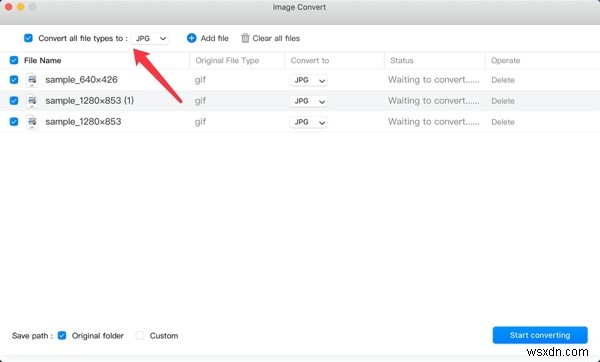Click the trash can Clear all files icon

(245, 38)
